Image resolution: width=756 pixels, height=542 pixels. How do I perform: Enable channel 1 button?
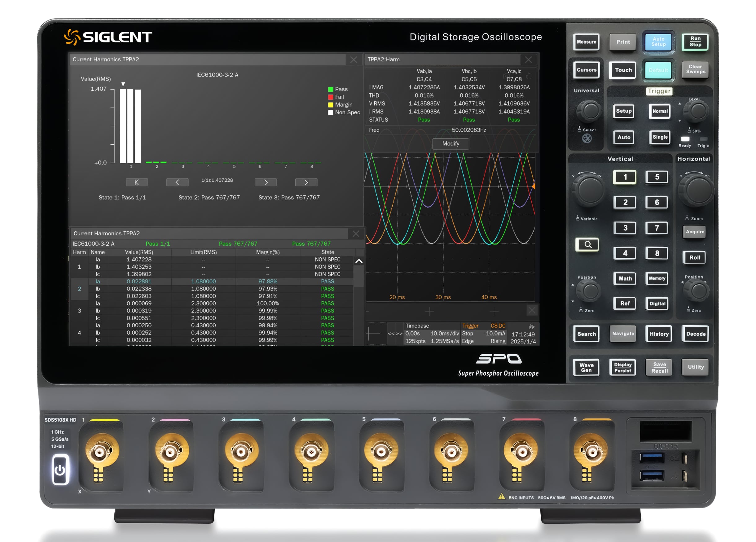pos(624,177)
